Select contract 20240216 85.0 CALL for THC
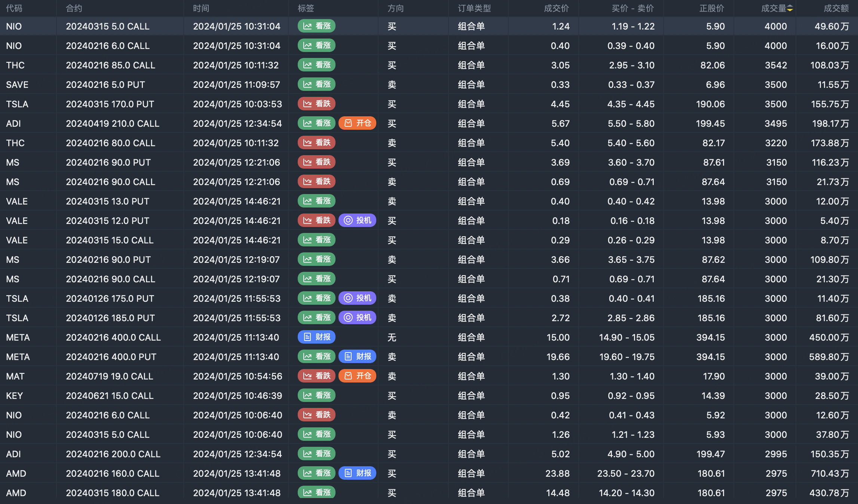858x504 pixels. pos(110,65)
